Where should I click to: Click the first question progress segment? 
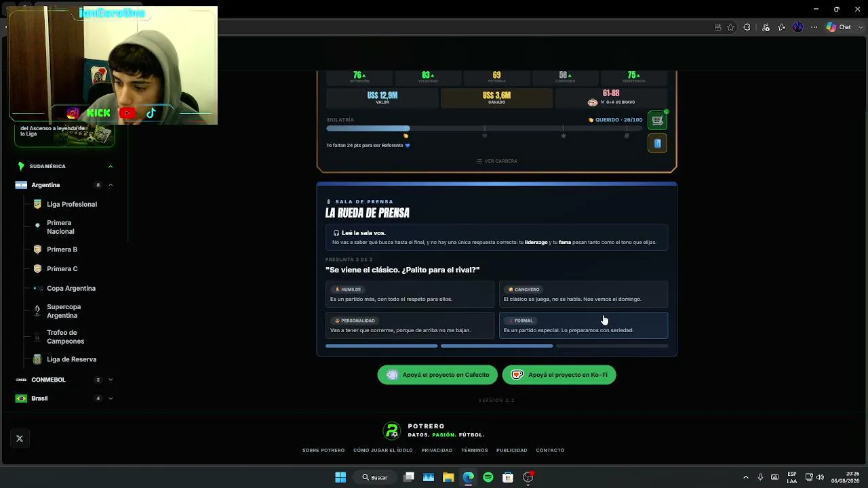[x=382, y=346]
